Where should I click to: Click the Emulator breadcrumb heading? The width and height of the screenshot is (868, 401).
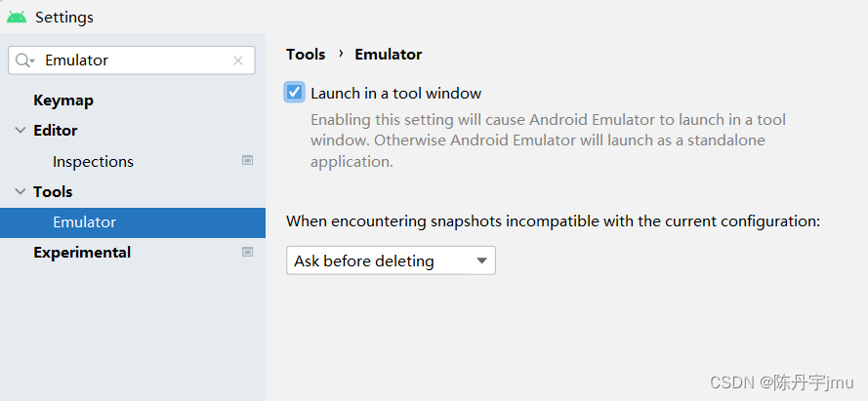click(389, 55)
